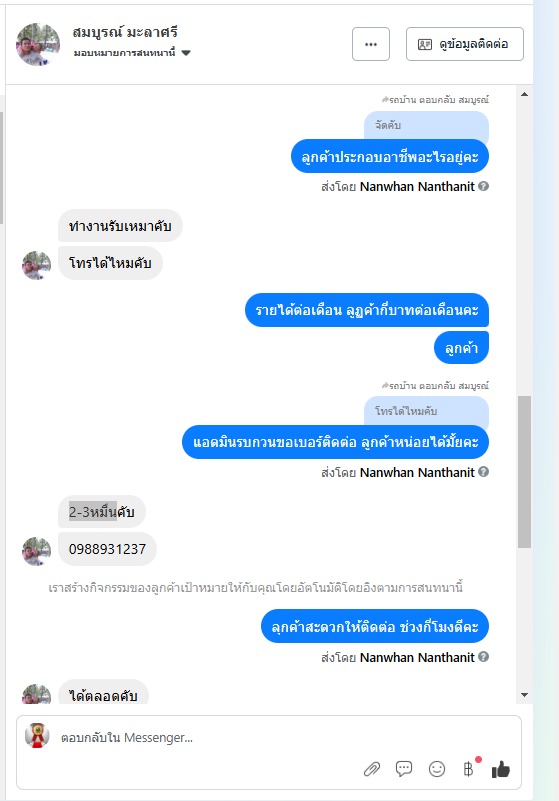
Task: Send a thumbs-up like
Action: [501, 769]
